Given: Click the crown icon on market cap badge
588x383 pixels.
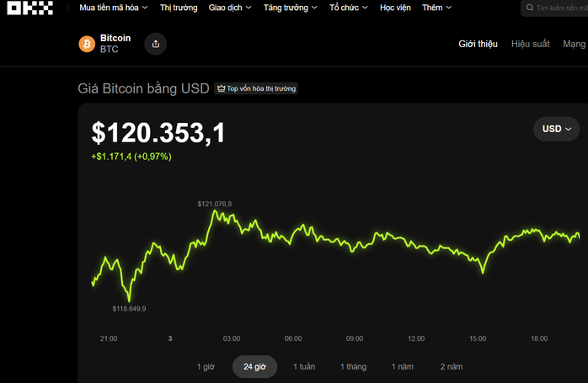Looking at the screenshot, I should click(221, 88).
